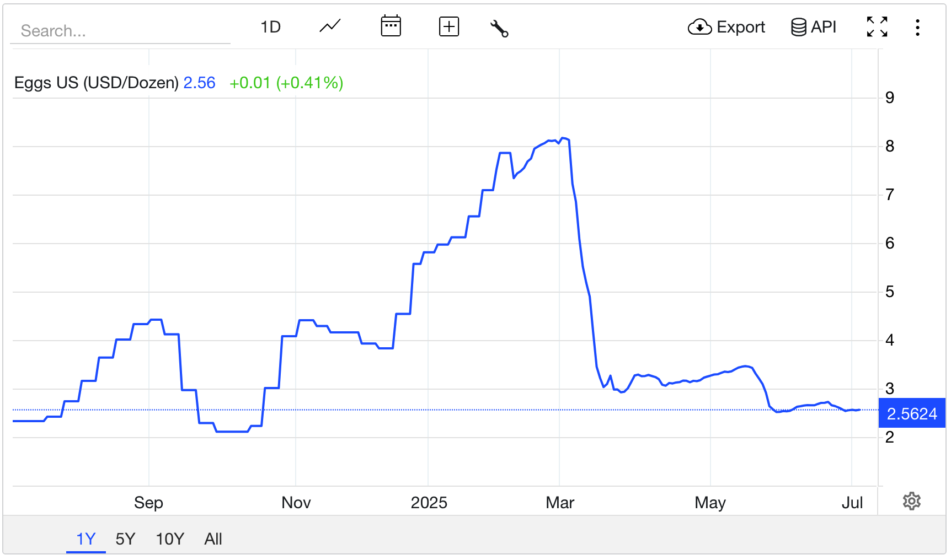Click the Mar label on the x-axis
This screenshot has width=951, height=560.
point(560,503)
